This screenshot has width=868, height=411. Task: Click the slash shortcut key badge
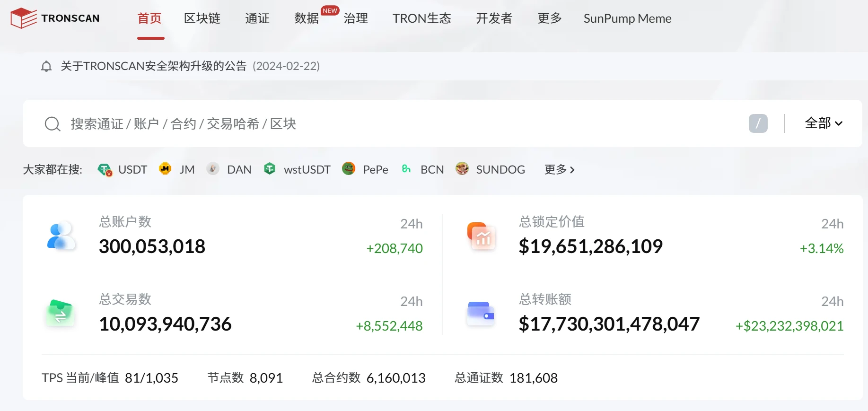tap(758, 123)
